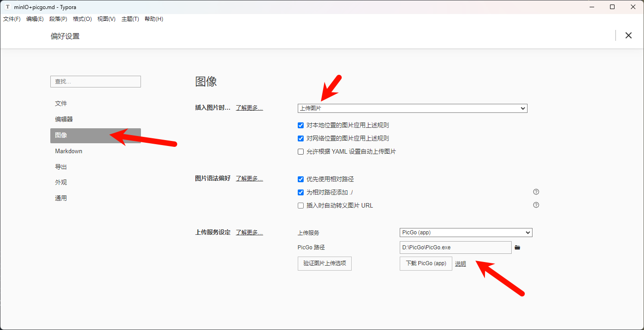Close the preferences panel with X
The height and width of the screenshot is (330, 644).
[628, 35]
